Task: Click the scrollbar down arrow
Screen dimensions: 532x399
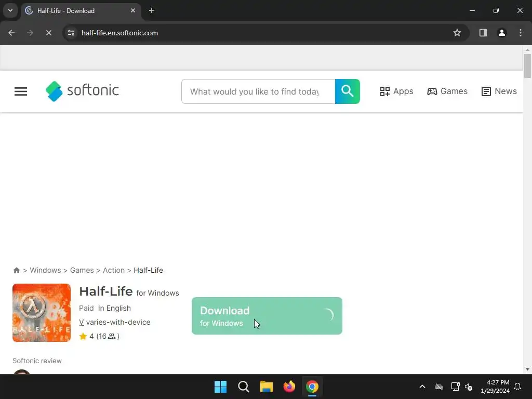Action: pos(527,369)
